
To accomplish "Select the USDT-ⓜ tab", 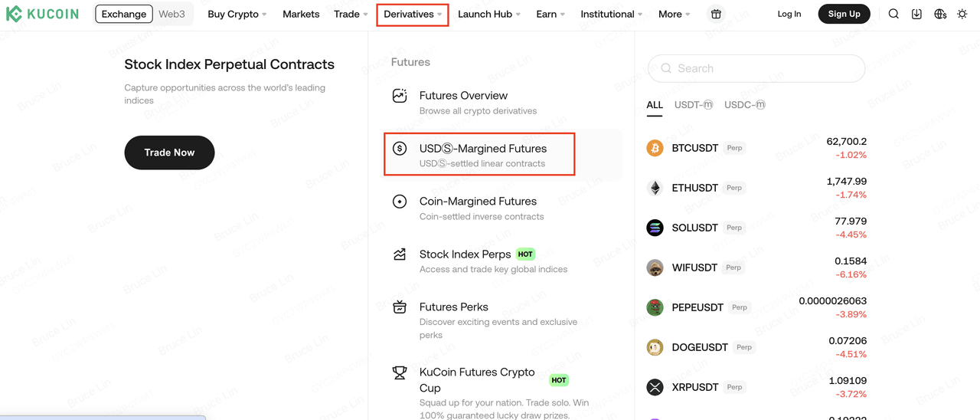I will (x=694, y=105).
